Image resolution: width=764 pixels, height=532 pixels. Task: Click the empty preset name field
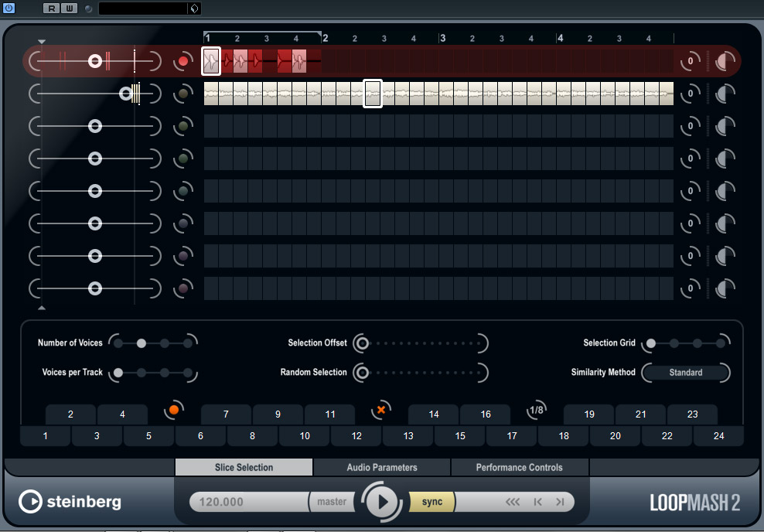tap(143, 9)
